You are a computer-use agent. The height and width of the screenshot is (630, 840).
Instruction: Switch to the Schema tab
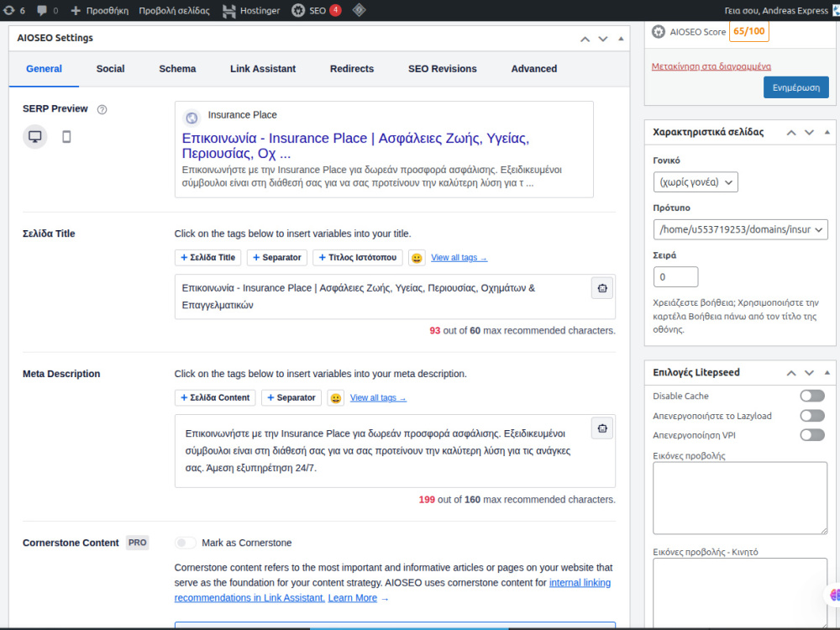[177, 69]
